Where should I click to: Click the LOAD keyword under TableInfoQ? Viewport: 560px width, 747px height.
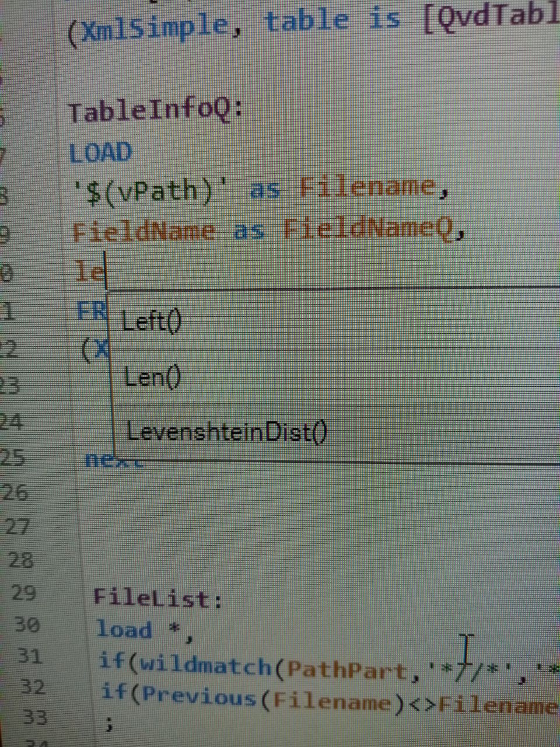click(100, 153)
